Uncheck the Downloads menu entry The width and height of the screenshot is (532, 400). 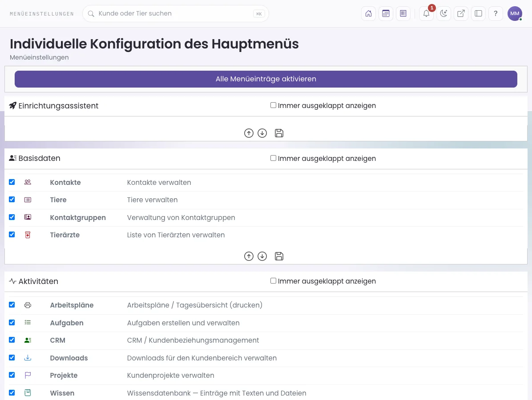(x=12, y=358)
